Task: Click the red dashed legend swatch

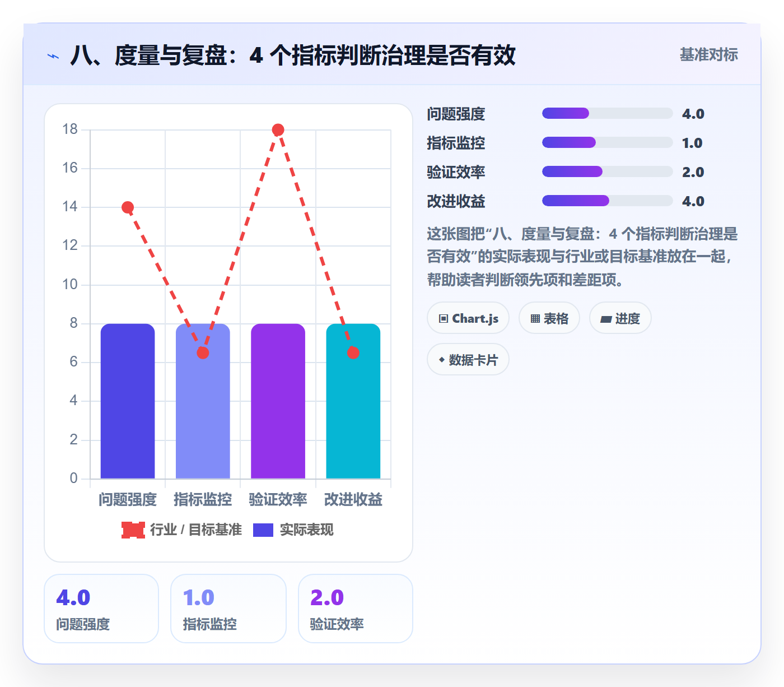Action: 133,530
